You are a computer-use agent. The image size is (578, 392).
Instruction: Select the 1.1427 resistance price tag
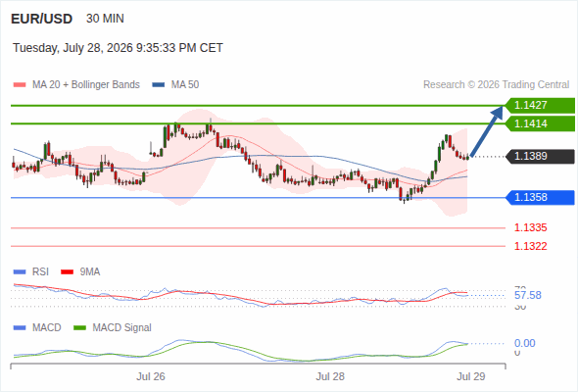[x=540, y=106]
